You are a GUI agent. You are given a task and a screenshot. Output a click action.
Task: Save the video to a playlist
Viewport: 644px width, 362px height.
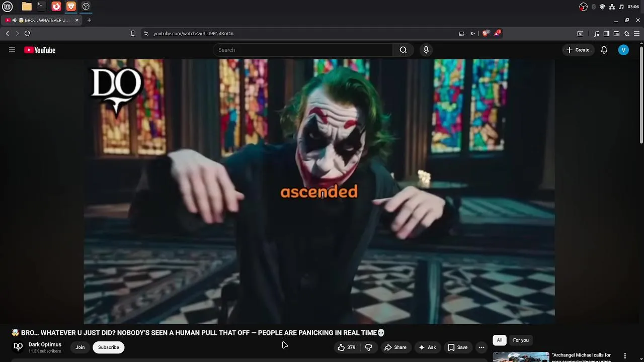tap(457, 347)
